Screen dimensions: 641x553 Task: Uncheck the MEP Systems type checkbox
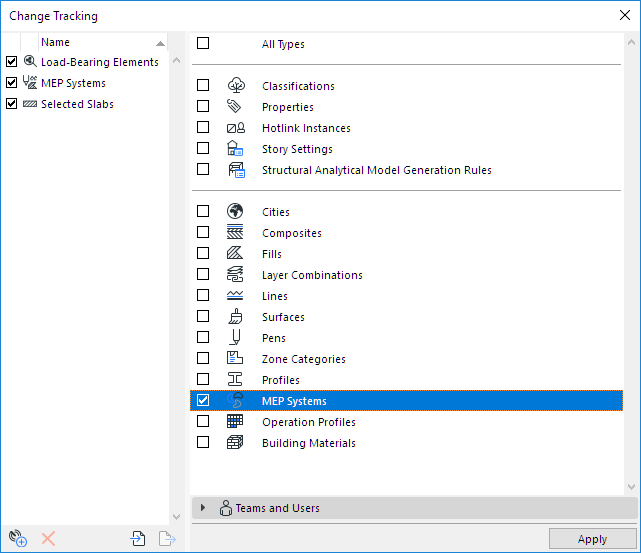(x=203, y=401)
